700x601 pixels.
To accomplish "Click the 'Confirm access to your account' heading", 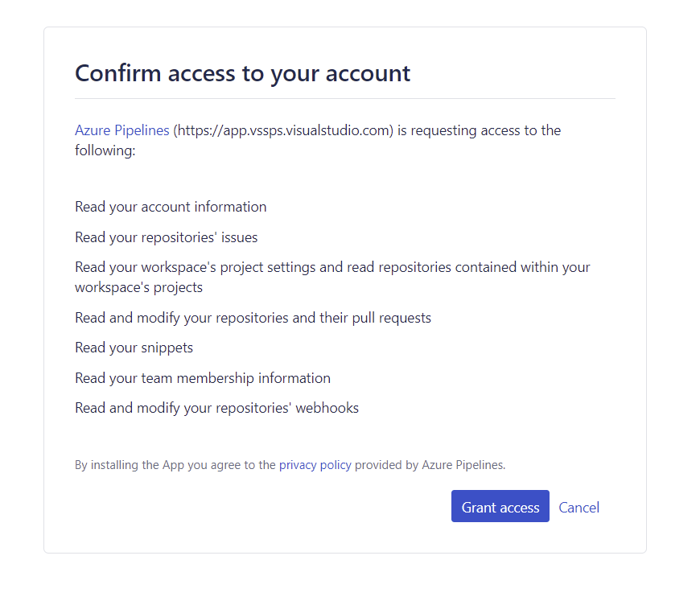I will pos(242,73).
